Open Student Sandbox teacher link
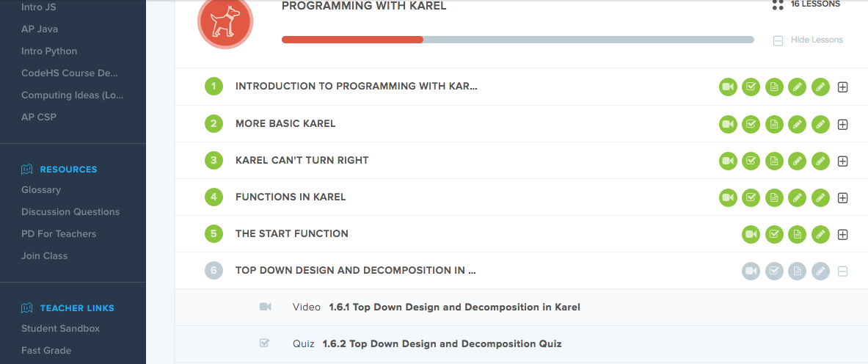The image size is (868, 364). pos(60,329)
